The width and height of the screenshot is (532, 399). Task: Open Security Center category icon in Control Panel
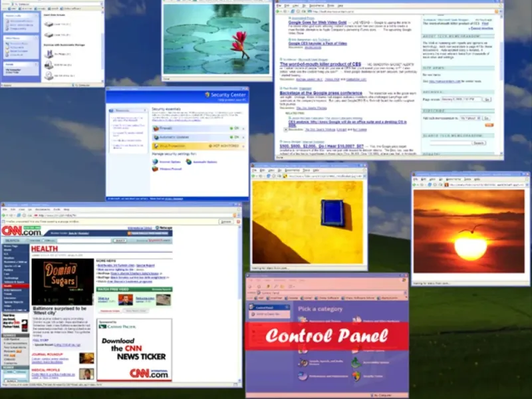356,376
